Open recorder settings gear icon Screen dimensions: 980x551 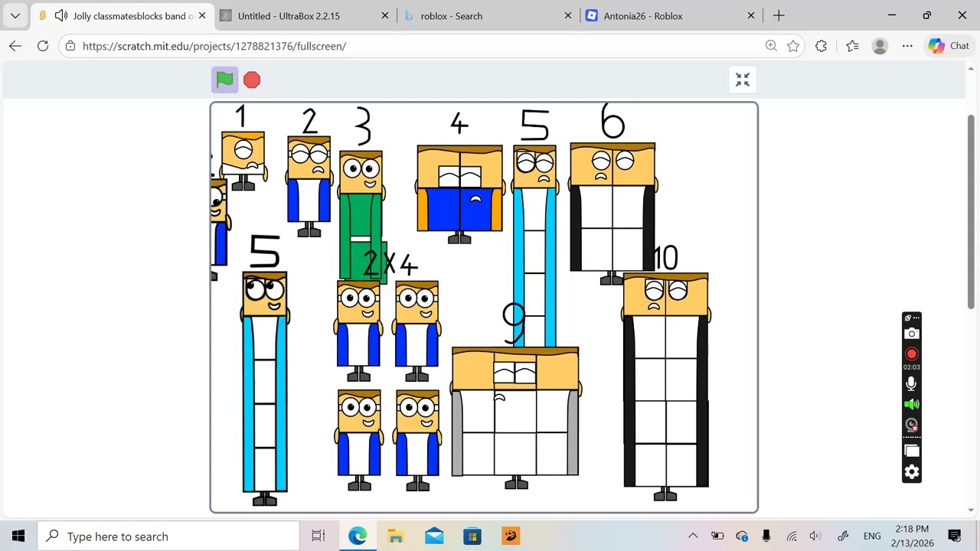(911, 472)
